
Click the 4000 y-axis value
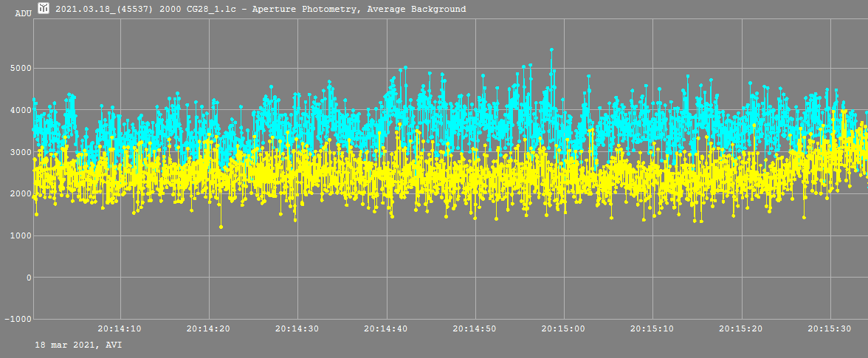tap(20, 110)
